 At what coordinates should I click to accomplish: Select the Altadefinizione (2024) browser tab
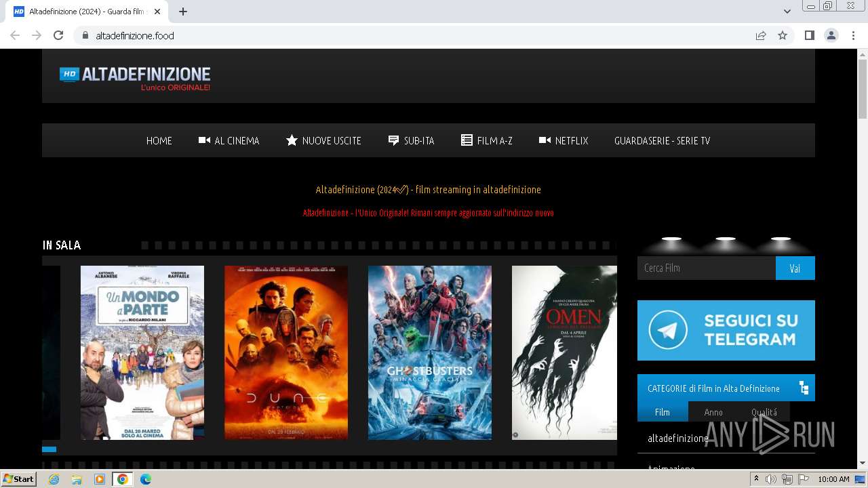click(x=88, y=12)
